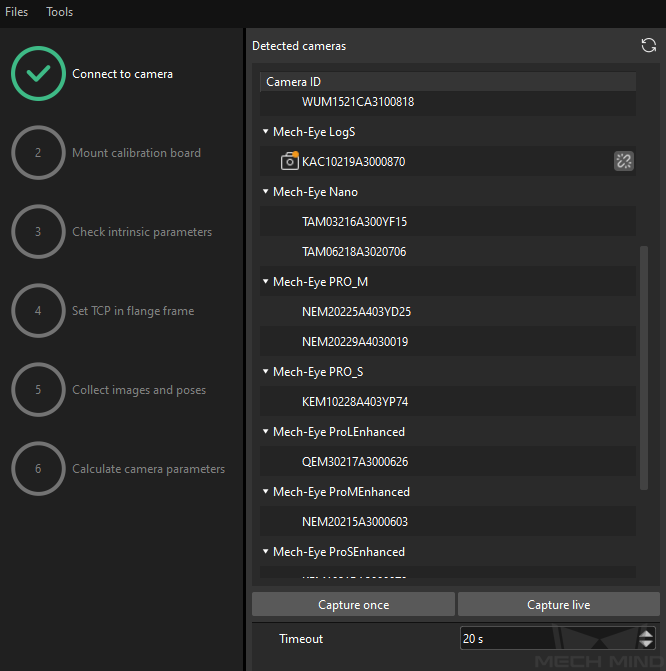Click the camera list vertical scrollbar
Screen dimensions: 666x671
(644, 368)
